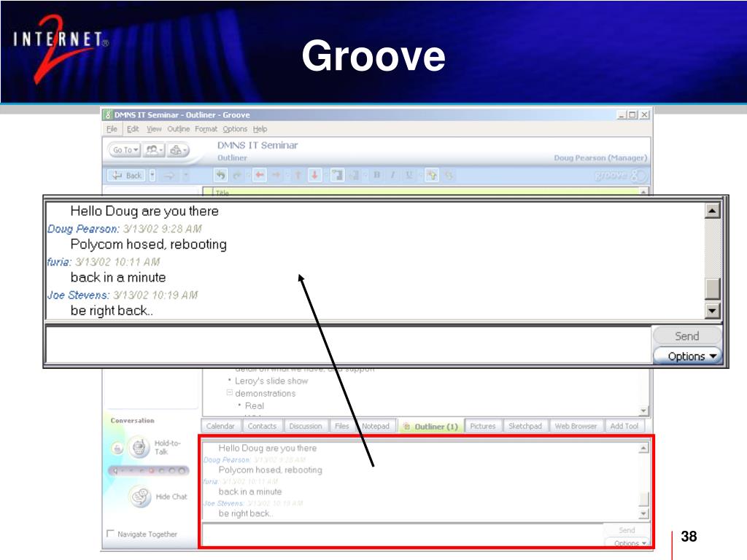Open the Options menu in the menu bar
Screen dimensions: 747x560
(x=235, y=129)
